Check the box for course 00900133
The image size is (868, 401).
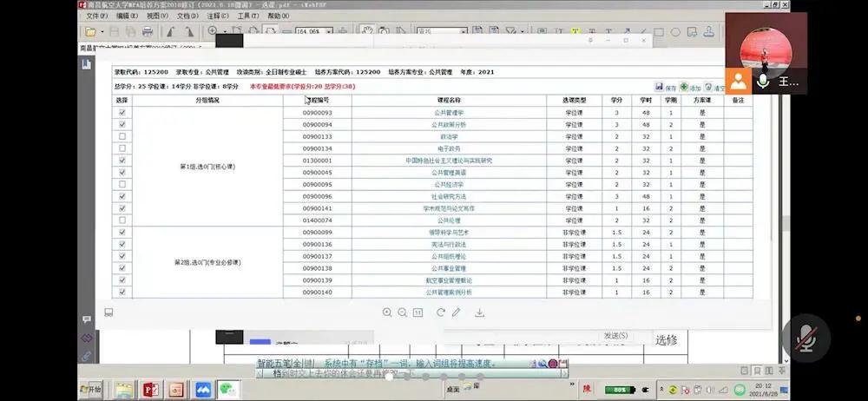pyautogui.click(x=122, y=137)
